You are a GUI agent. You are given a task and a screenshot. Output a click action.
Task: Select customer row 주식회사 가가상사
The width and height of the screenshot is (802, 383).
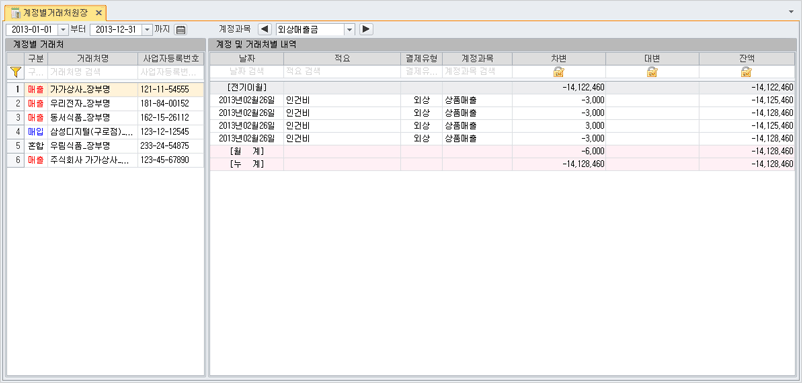click(x=105, y=160)
